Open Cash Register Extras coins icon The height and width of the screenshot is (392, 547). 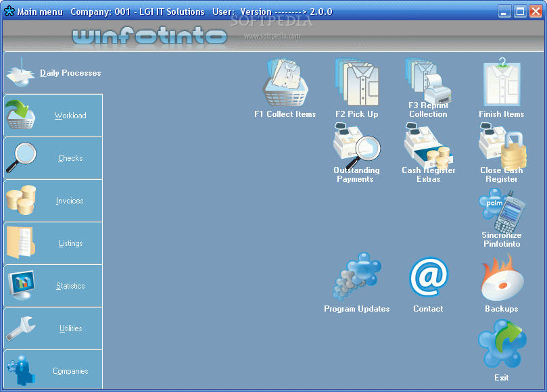(x=429, y=146)
